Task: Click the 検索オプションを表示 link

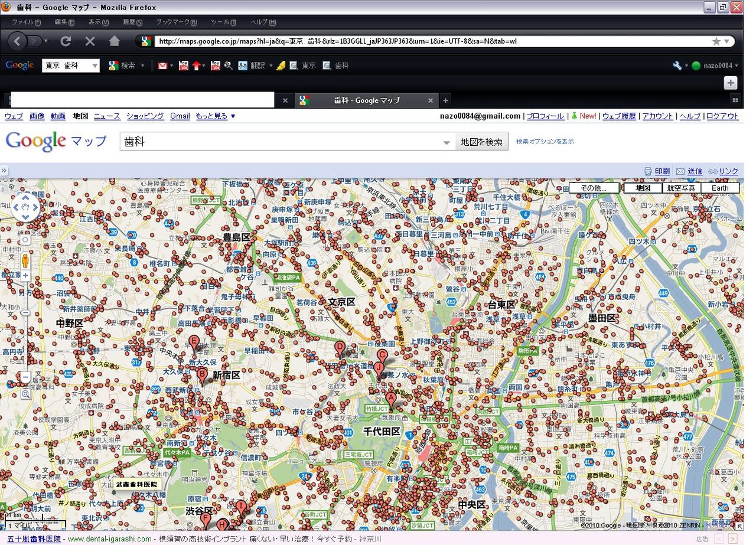Action: (545, 142)
